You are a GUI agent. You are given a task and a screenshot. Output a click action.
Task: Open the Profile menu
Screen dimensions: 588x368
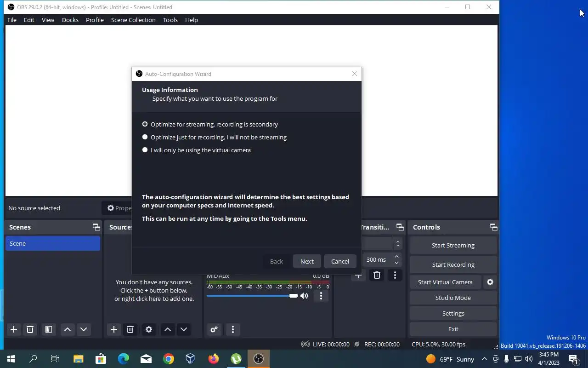pyautogui.click(x=95, y=20)
